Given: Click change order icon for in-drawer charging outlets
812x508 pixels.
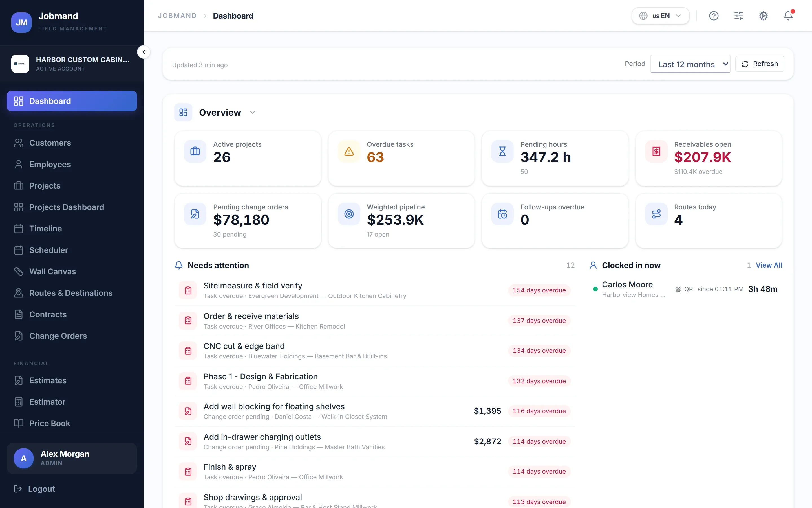Looking at the screenshot, I should tap(188, 441).
